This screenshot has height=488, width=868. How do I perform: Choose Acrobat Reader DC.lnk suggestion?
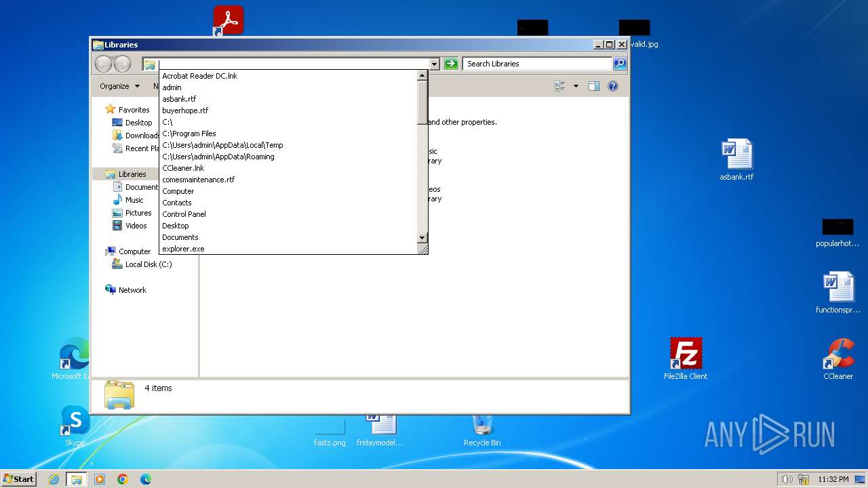coord(288,76)
